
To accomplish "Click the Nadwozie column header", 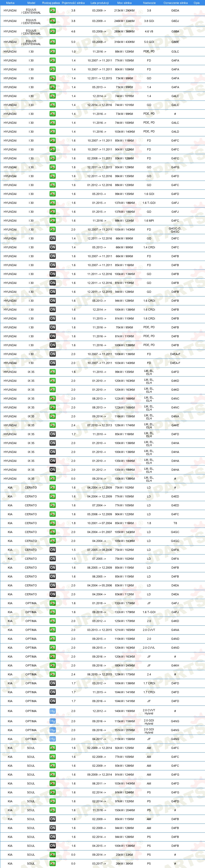I will click(x=149, y=3).
